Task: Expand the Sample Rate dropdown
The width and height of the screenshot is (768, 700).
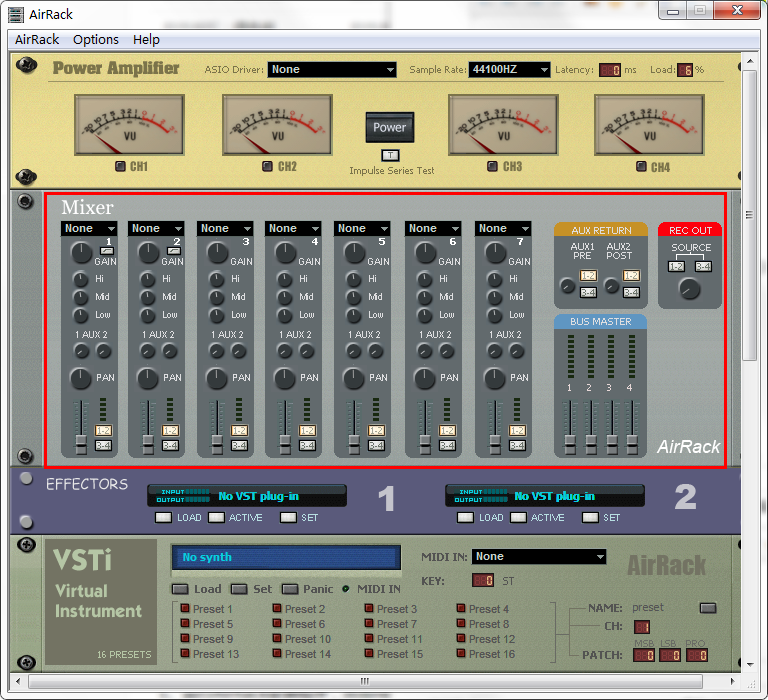Action: 509,70
